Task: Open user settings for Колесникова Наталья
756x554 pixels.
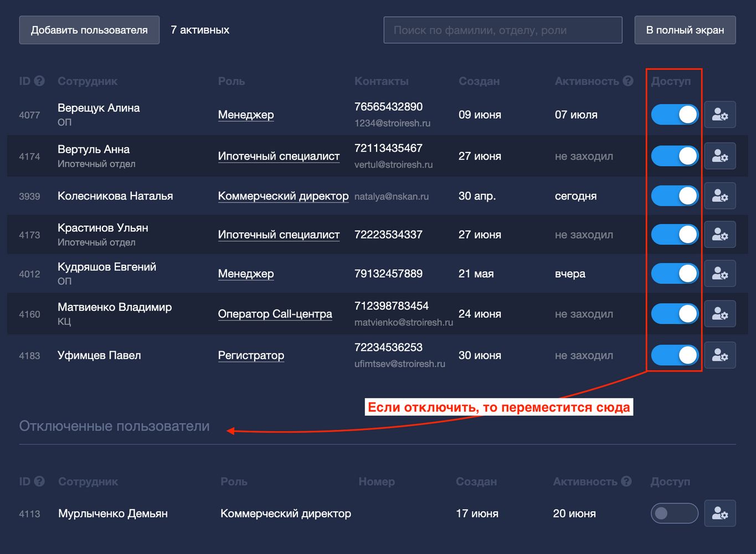Action: 719,196
